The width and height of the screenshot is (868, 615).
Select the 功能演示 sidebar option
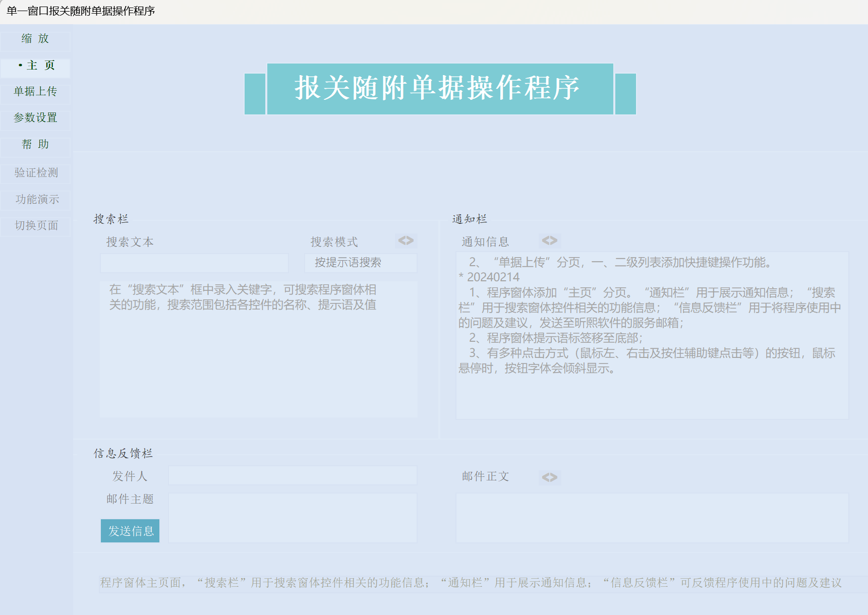click(37, 200)
